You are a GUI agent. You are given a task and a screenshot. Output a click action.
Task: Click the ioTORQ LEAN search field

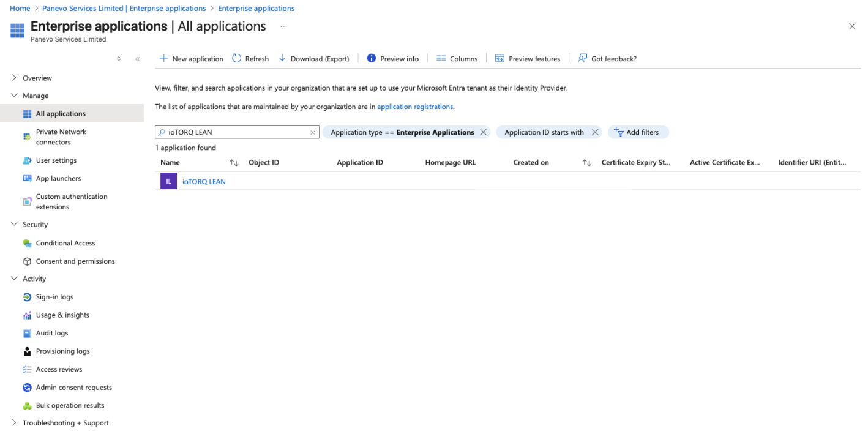coord(237,132)
